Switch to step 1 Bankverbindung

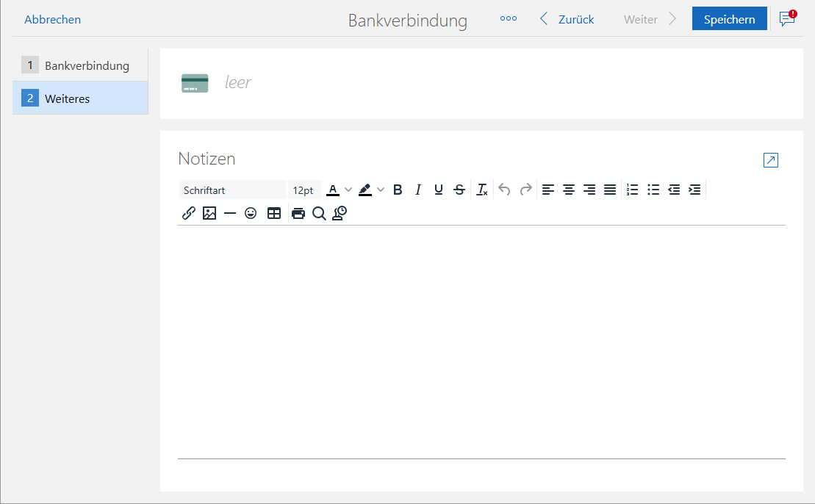80,65
